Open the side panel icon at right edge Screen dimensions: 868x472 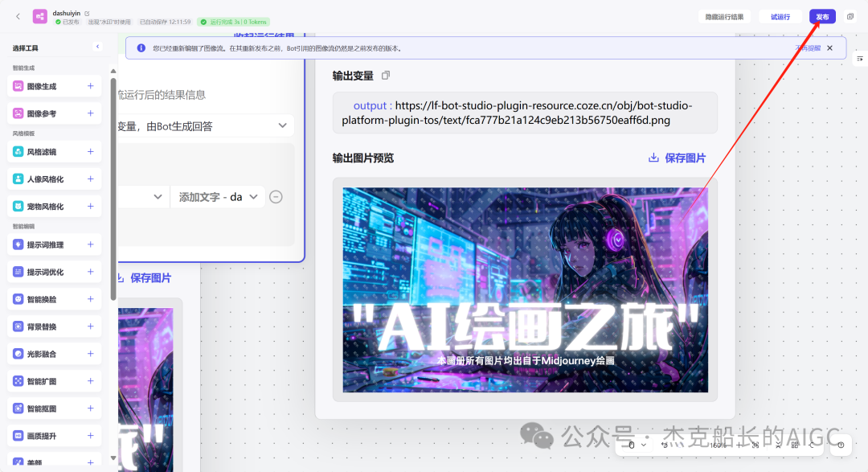pos(860,58)
